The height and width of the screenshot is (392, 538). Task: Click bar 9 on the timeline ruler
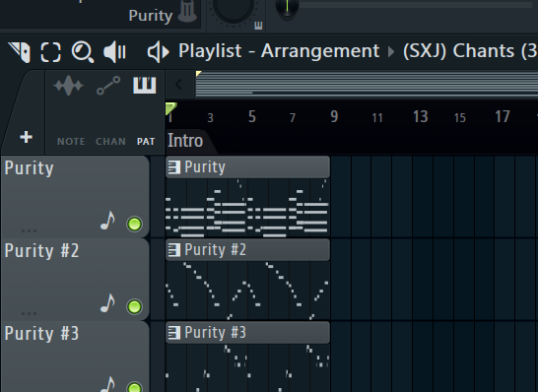334,117
